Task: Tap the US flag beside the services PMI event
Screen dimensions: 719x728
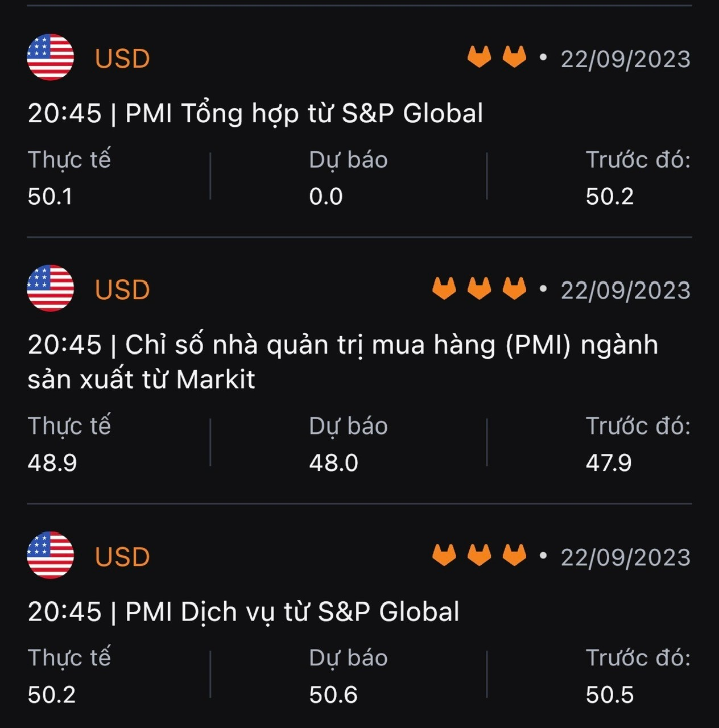Action: point(51,555)
